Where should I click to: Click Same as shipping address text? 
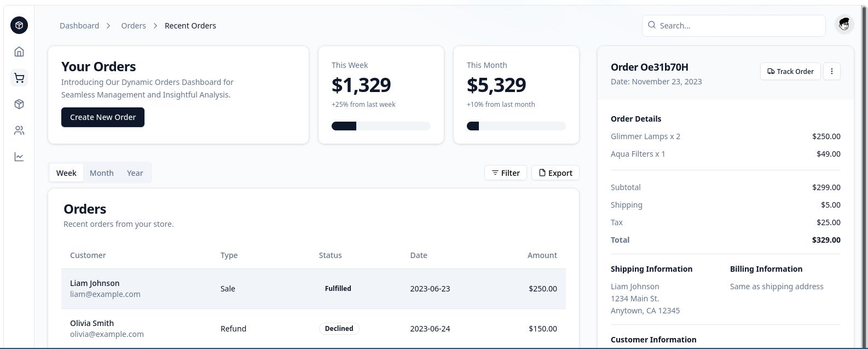pos(777,287)
